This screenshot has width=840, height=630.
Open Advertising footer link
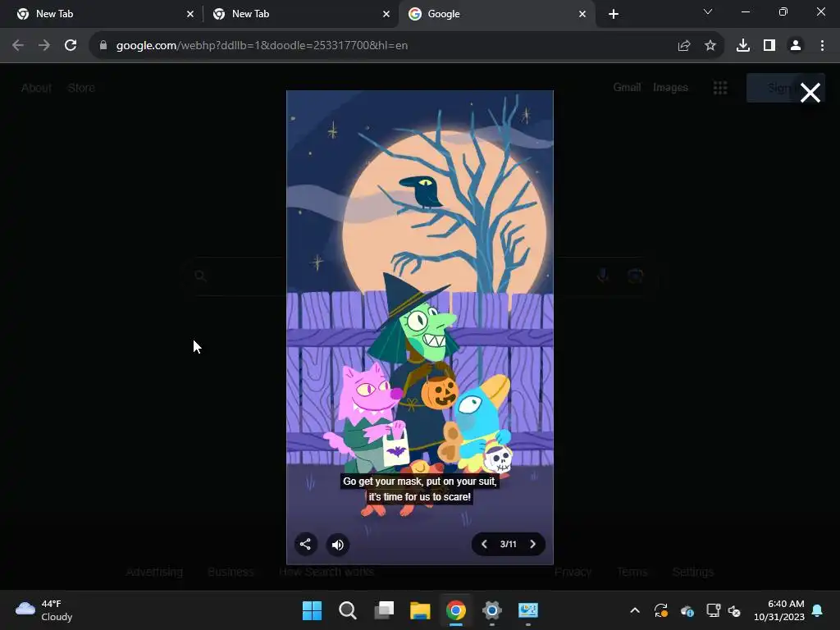(154, 572)
